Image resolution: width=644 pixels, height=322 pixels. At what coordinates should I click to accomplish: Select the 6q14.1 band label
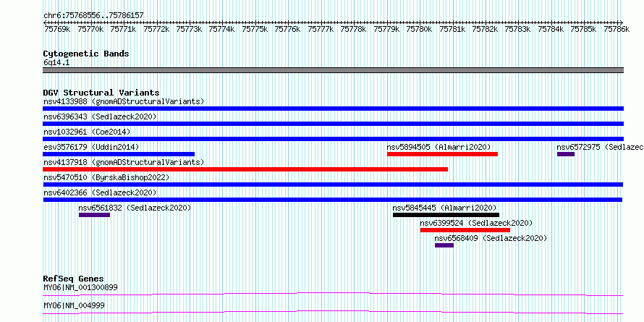coord(56,62)
